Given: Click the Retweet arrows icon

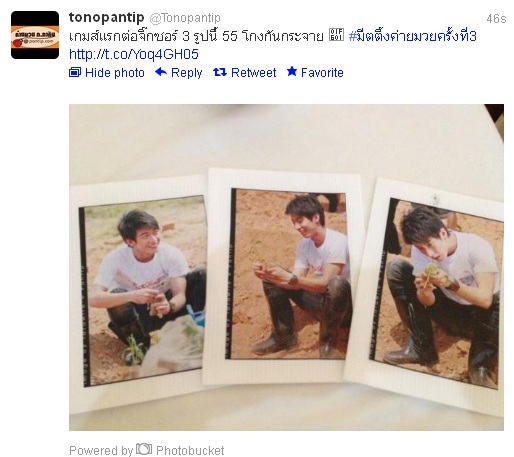Looking at the screenshot, I should click(x=220, y=72).
